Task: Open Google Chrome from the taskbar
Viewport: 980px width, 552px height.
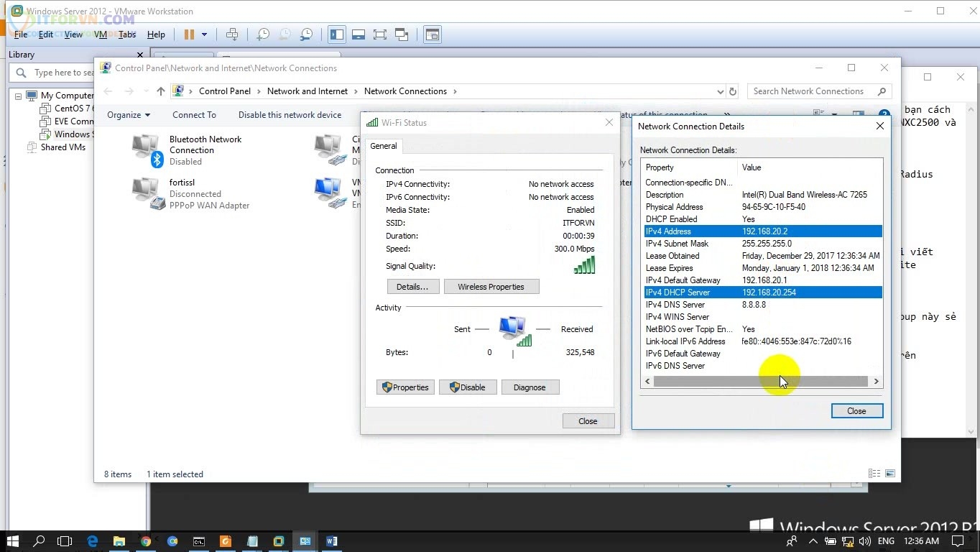Action: click(146, 541)
